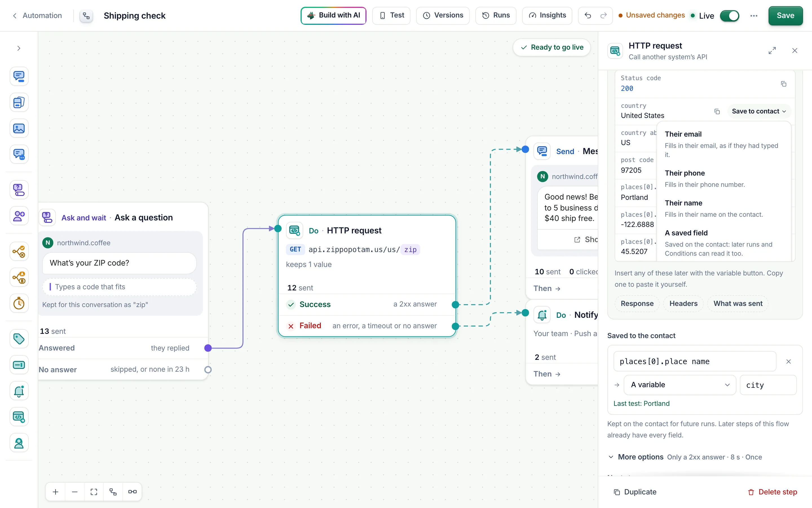This screenshot has height=508, width=812.
Task: Zoom out of the canvas
Action: pos(75,492)
